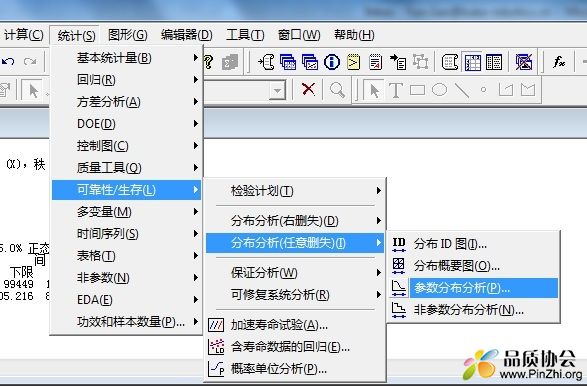Expand 控制图(C) submenu

point(126,146)
